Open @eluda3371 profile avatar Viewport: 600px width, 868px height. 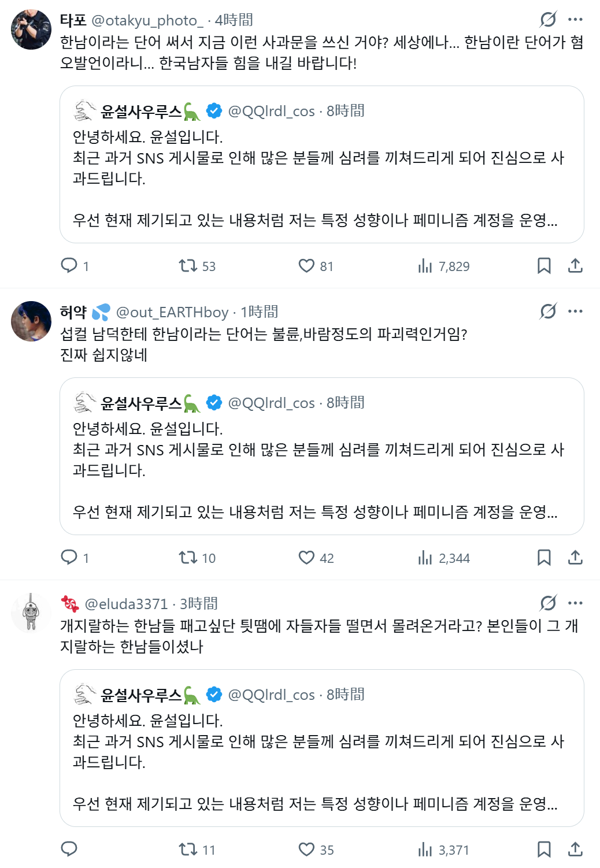31,613
